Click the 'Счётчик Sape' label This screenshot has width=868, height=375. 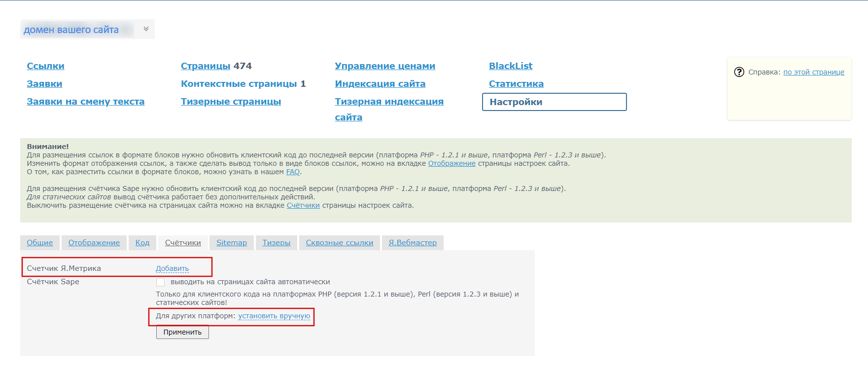coord(53,282)
